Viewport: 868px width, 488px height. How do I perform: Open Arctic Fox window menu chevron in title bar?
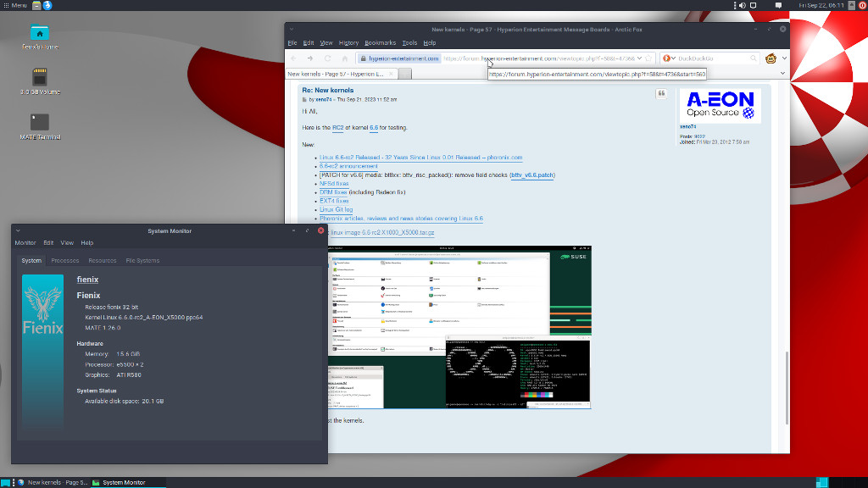[x=292, y=30]
